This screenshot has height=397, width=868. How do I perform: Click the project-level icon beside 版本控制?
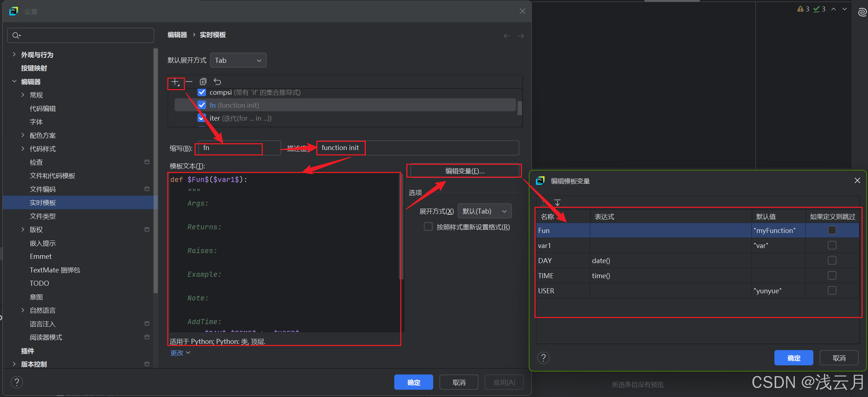(147, 364)
